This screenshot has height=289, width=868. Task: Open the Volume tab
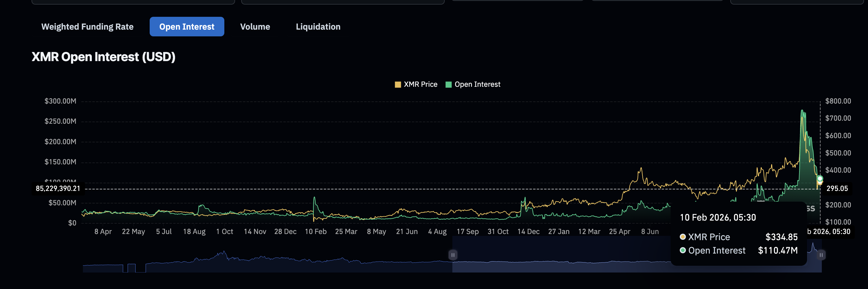click(255, 27)
